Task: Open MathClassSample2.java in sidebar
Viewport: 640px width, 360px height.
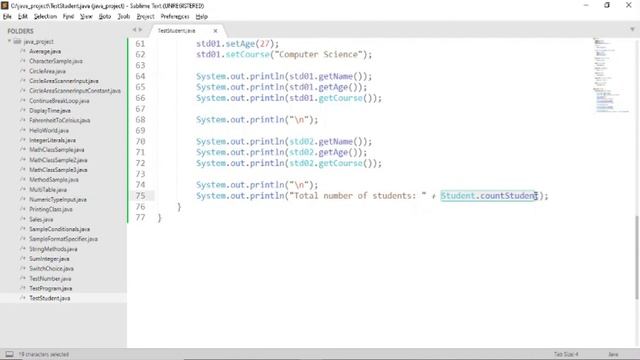Action: point(58,160)
